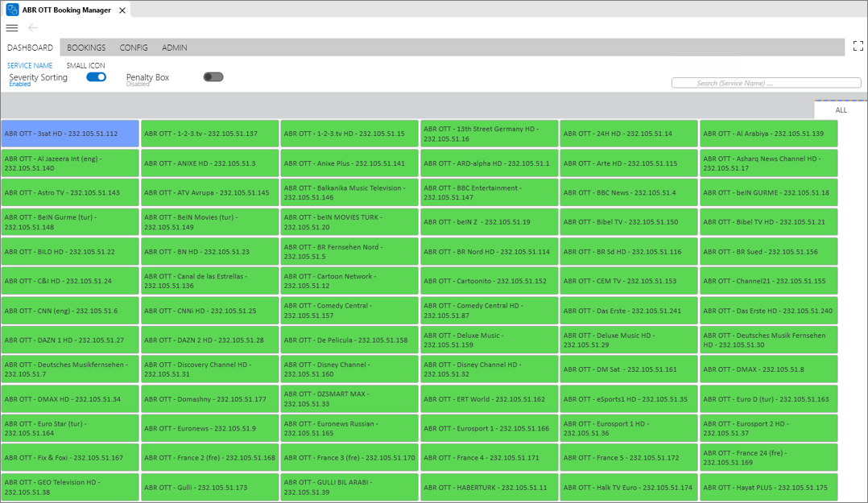The height and width of the screenshot is (503, 868).
Task: Click the Hayat PLUS service tile
Action: [769, 487]
